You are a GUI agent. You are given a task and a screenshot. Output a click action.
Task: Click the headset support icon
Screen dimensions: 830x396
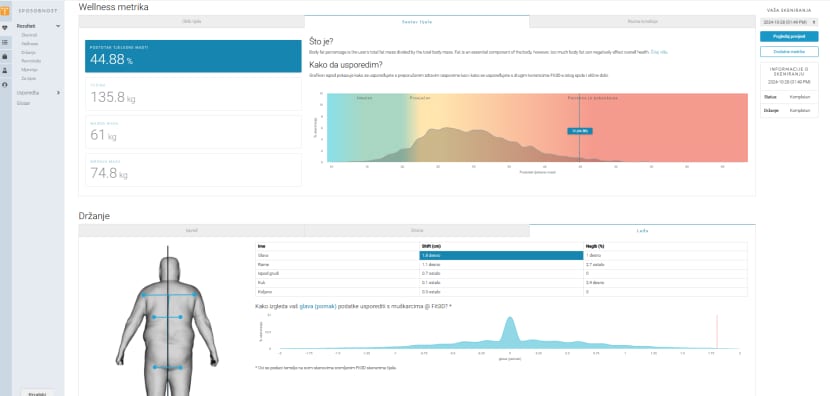point(5,84)
